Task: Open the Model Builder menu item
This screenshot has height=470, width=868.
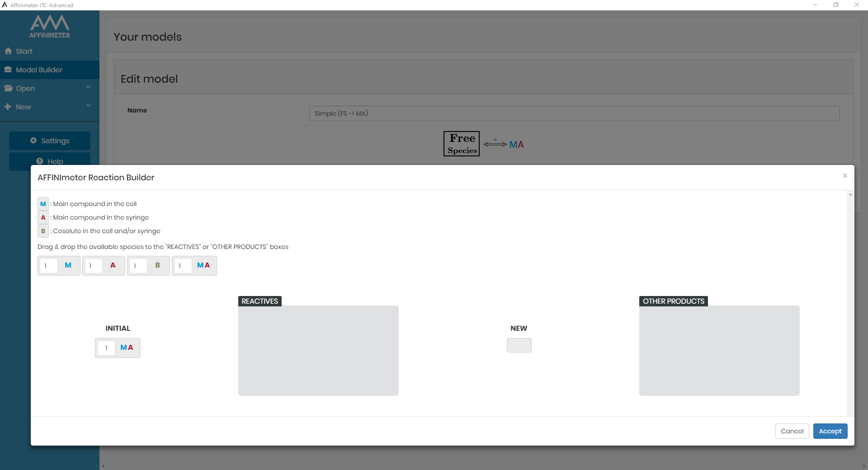Action: tap(39, 70)
